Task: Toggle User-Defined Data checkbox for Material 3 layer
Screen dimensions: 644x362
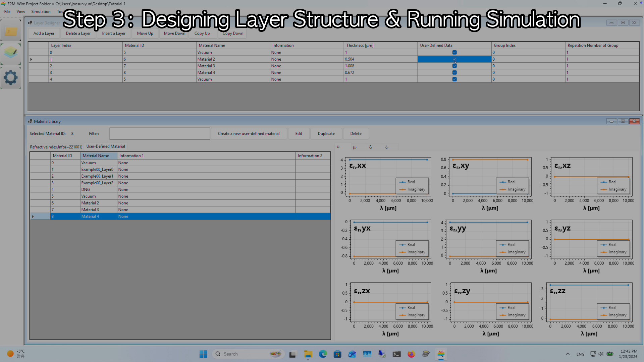Action: click(x=454, y=66)
